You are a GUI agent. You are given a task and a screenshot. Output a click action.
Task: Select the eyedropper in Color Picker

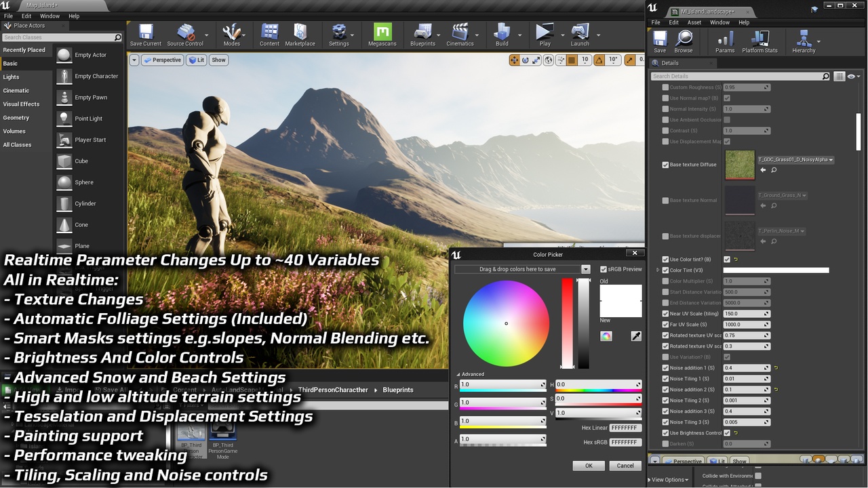636,336
